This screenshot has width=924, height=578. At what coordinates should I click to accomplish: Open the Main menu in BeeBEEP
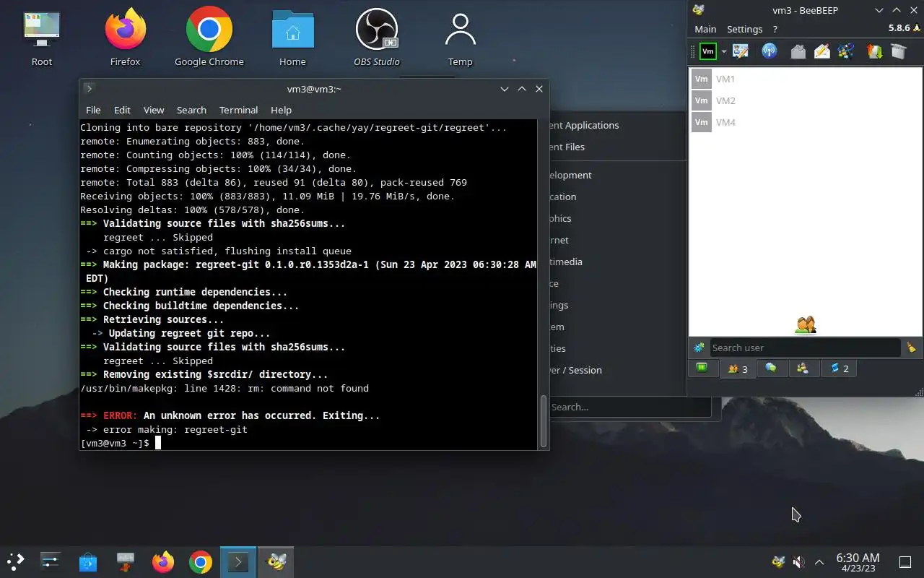pos(705,29)
